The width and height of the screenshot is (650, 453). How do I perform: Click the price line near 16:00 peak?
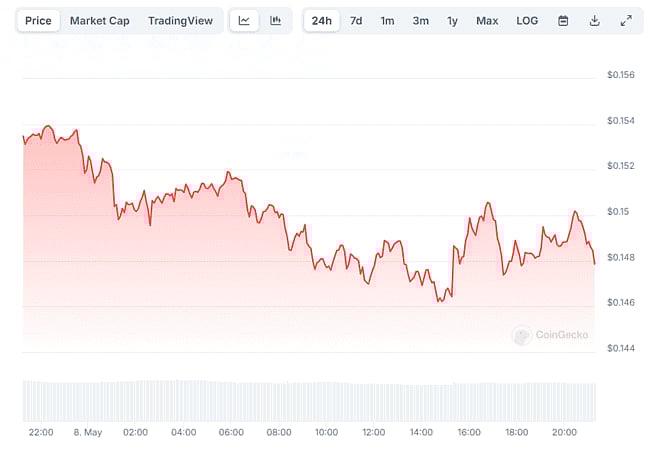pos(489,203)
